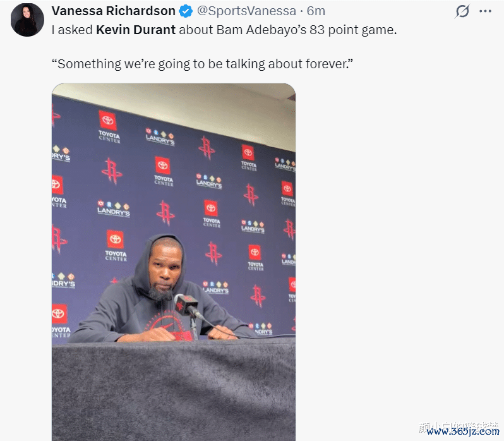Screen dimensions: 504x441
Task: Click the quote about talking about forever
Action: [202, 64]
